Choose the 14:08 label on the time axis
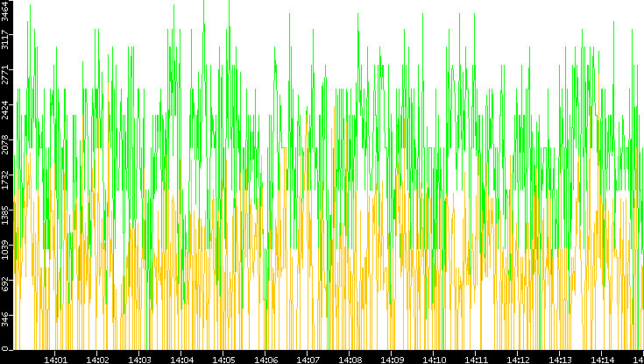The image size is (644, 364). (350, 359)
